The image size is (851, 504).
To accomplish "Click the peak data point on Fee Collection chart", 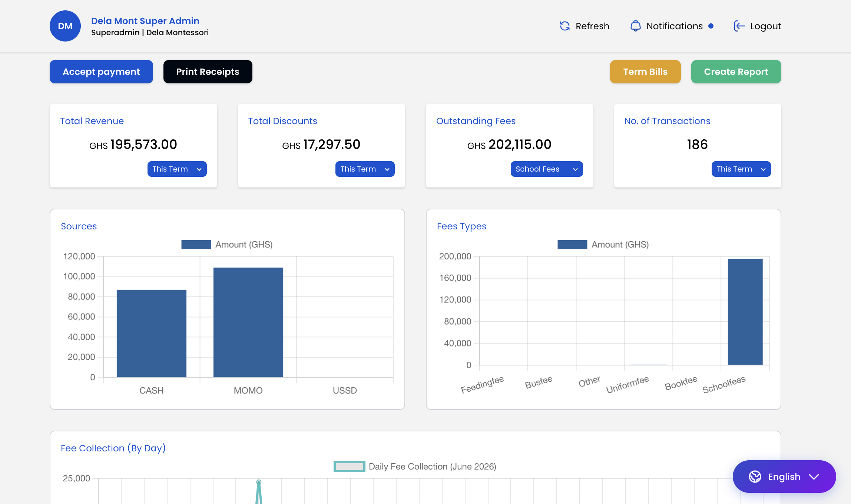I will point(259,482).
